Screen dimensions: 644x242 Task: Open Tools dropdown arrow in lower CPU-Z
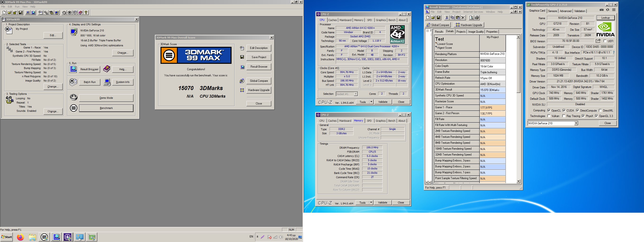coord(371,203)
